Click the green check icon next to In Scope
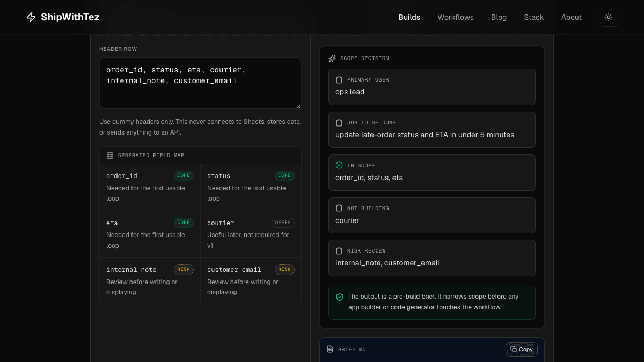 click(339, 166)
